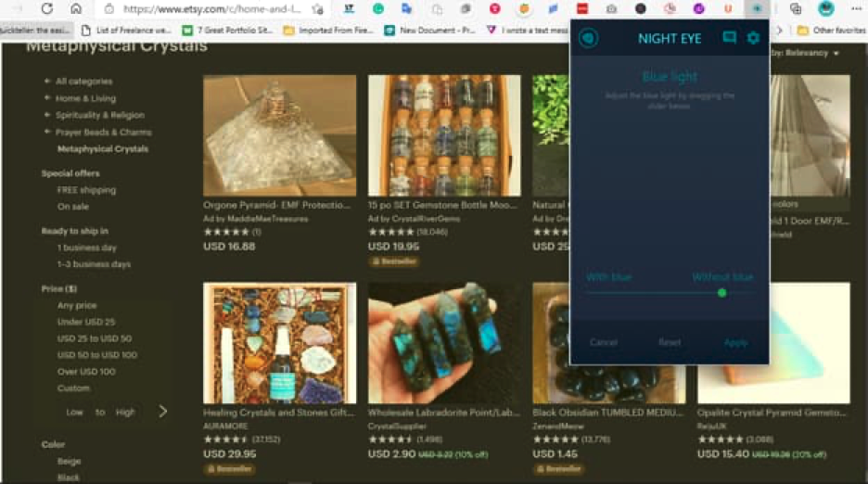868x484 pixels.
Task: Open 15 pc Gemstone Bottle thumbnail
Action: click(444, 135)
